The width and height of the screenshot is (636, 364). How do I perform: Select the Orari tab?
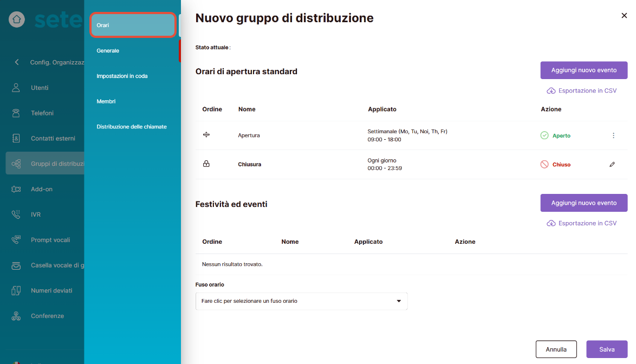click(x=133, y=25)
